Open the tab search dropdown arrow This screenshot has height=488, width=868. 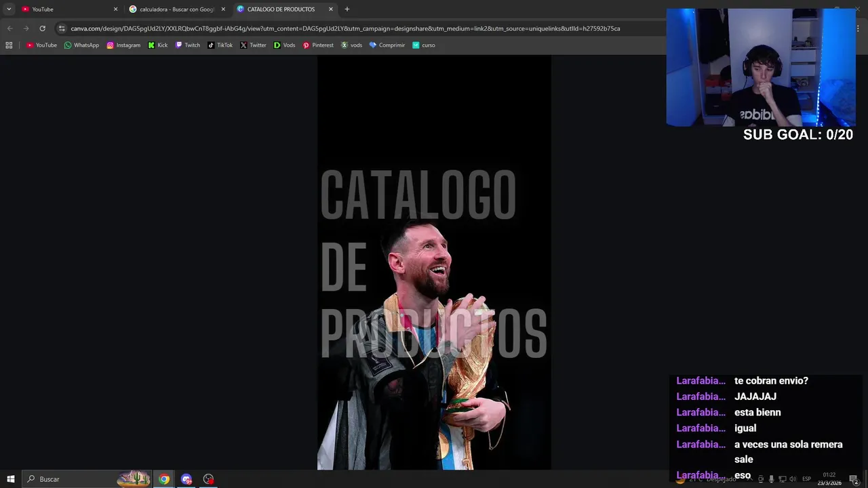click(9, 9)
